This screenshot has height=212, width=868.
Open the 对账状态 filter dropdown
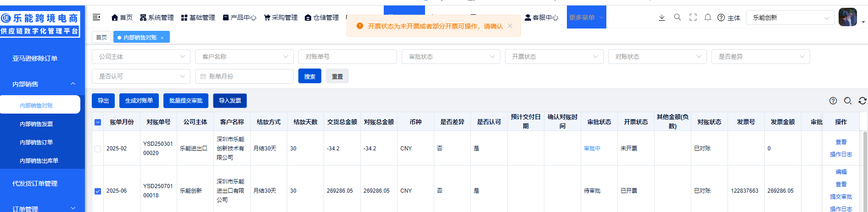(x=657, y=57)
